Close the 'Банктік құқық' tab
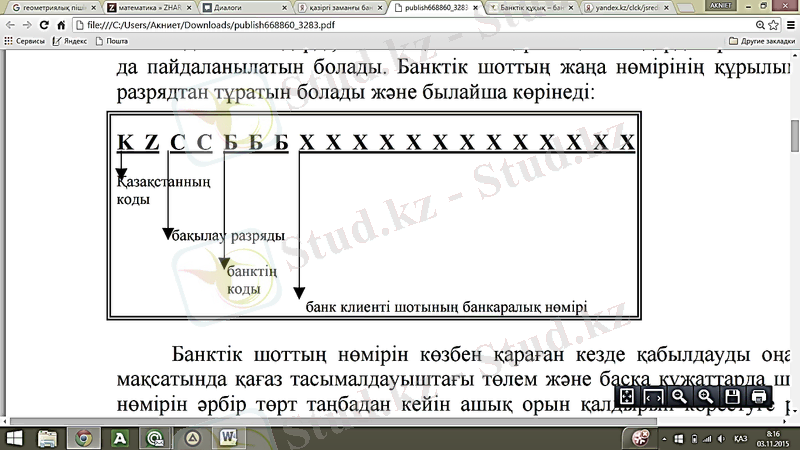 tap(570, 8)
